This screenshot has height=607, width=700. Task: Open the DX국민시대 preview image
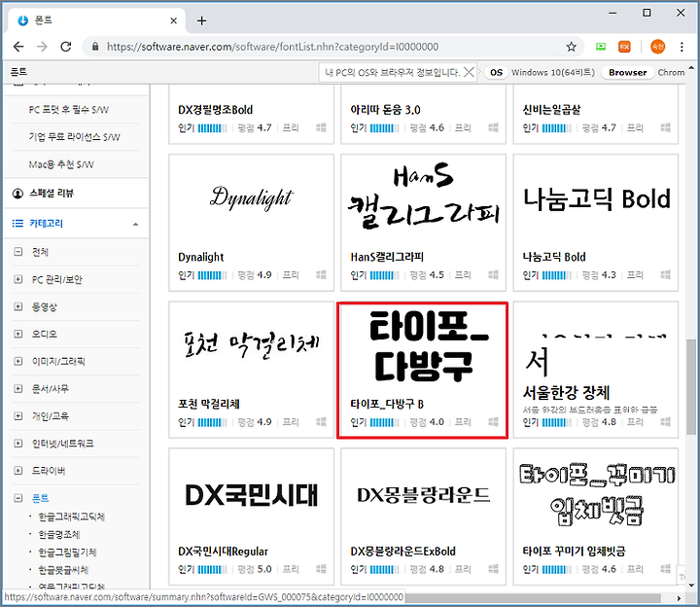tap(252, 495)
